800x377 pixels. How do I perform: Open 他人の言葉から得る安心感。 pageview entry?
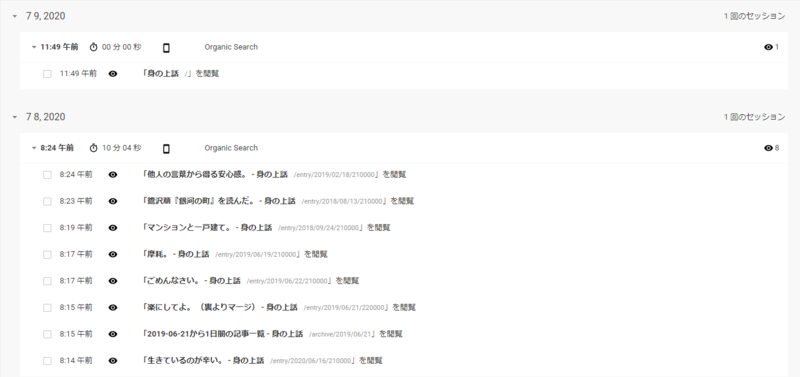pyautogui.click(x=274, y=174)
